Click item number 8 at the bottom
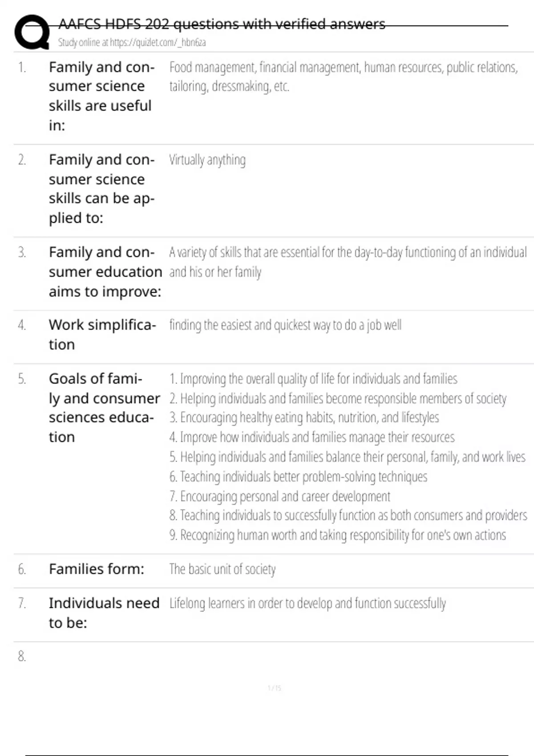Image resolution: width=534 pixels, height=756 pixels. point(22,656)
